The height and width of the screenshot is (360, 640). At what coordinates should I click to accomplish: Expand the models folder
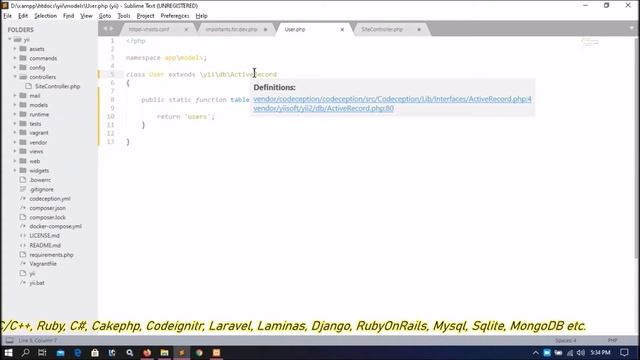[15, 105]
